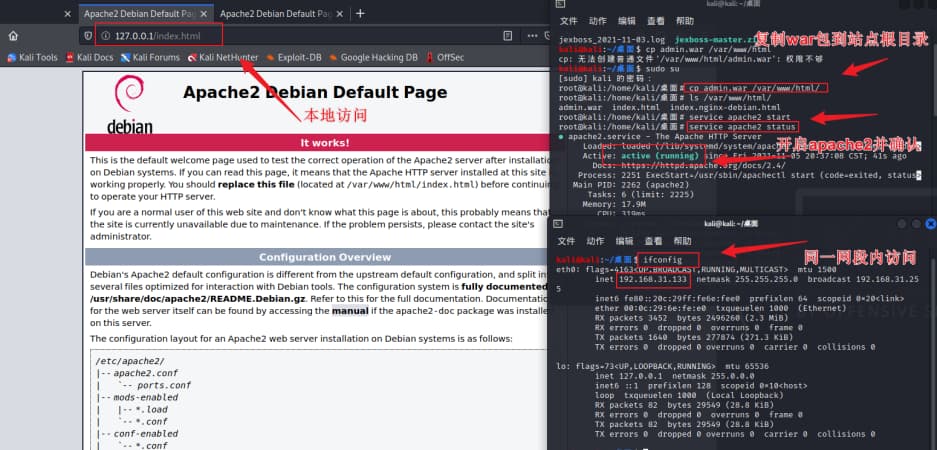937x450 pixels.
Task: Open 查看 menu in upper terminal
Action: tap(654, 21)
